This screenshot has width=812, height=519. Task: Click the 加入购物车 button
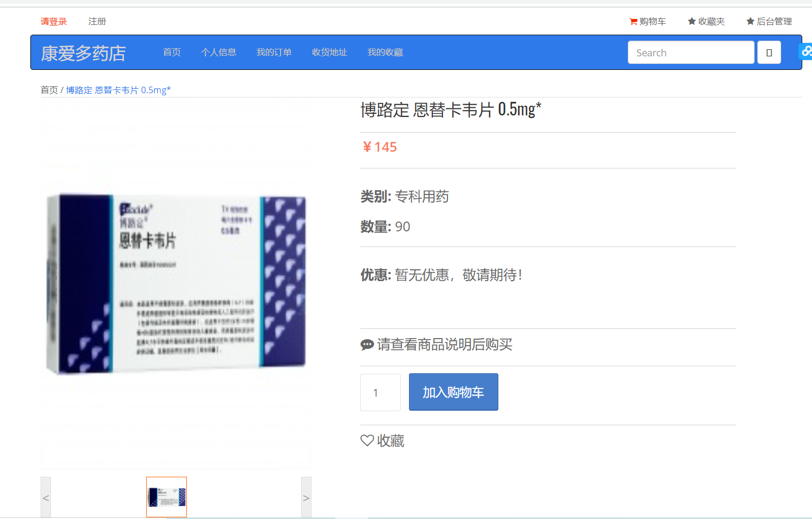(x=453, y=392)
